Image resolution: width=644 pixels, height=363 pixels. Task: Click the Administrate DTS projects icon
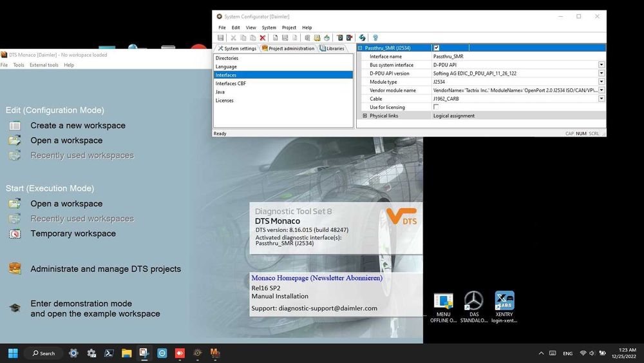[15, 268]
